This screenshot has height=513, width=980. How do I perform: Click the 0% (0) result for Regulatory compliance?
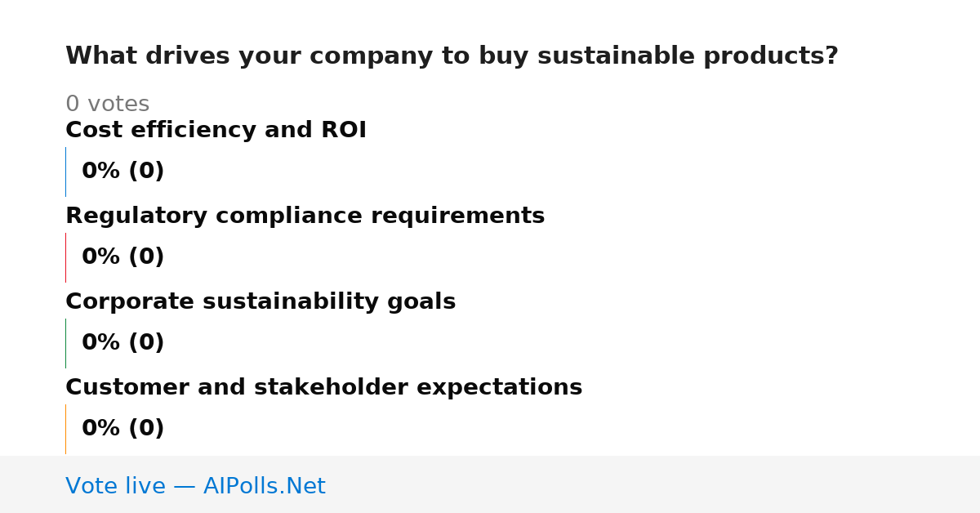122,257
